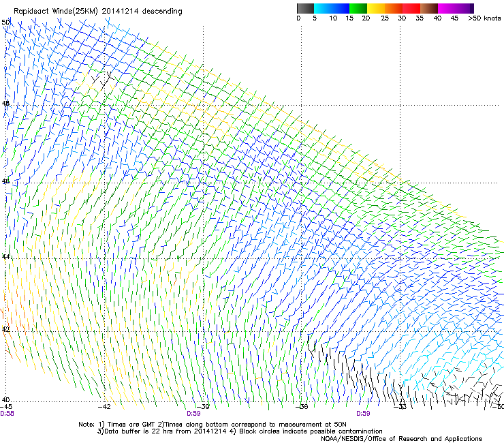
Task: Click the '30' label under the color bar
Action: pos(402,18)
